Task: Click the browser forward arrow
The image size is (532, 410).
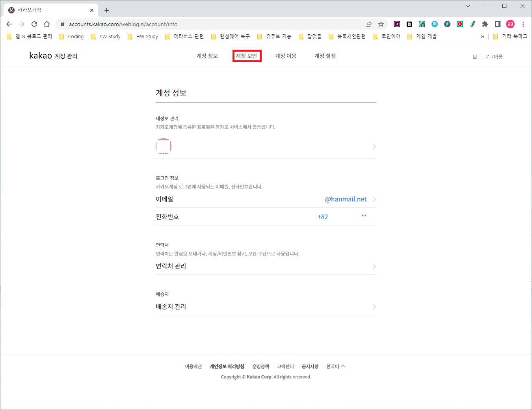Action: pyautogui.click(x=22, y=24)
